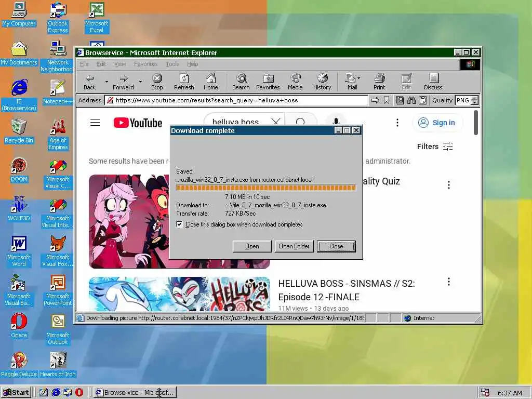Adjust the Quality PNG stepper control
Image resolution: width=532 pixels, height=399 pixels.
tap(475, 100)
